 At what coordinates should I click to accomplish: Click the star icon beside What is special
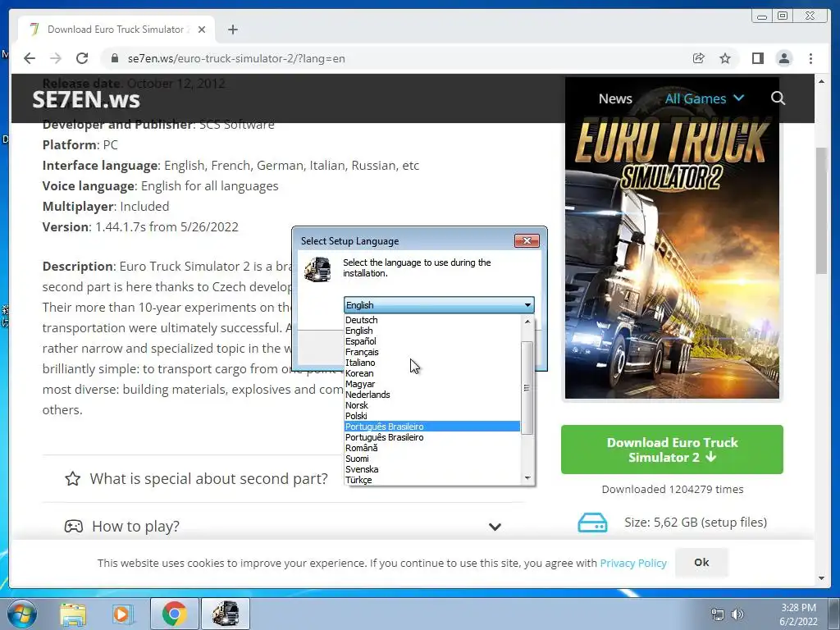73,478
